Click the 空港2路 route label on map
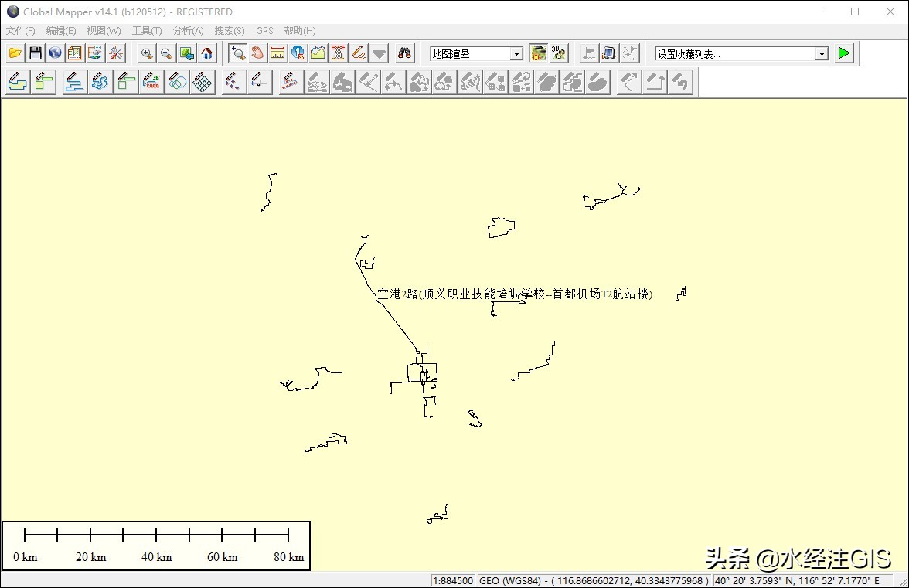The width and height of the screenshot is (909, 588). (514, 294)
